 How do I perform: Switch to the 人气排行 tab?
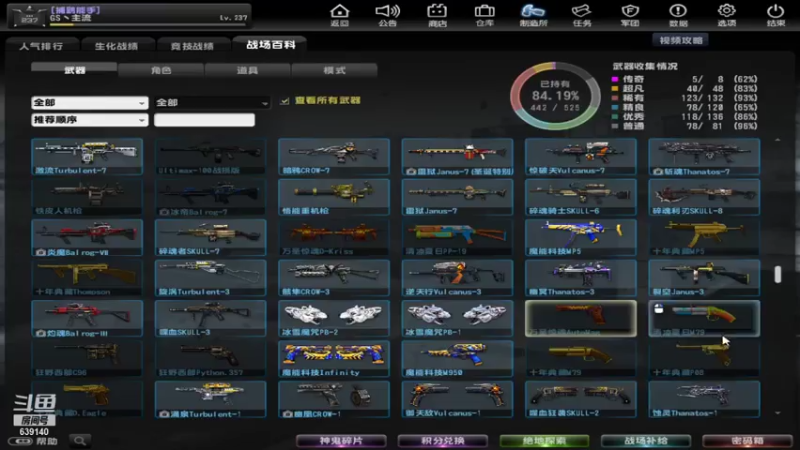(41, 46)
